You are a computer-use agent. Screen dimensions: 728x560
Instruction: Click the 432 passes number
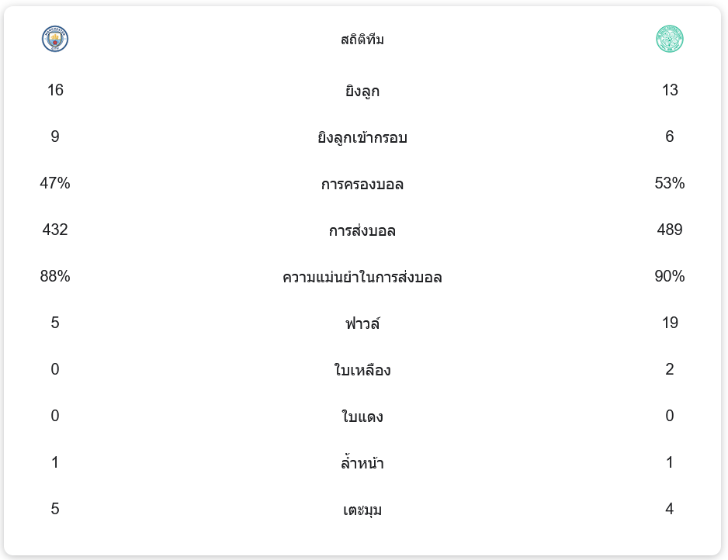(55, 230)
